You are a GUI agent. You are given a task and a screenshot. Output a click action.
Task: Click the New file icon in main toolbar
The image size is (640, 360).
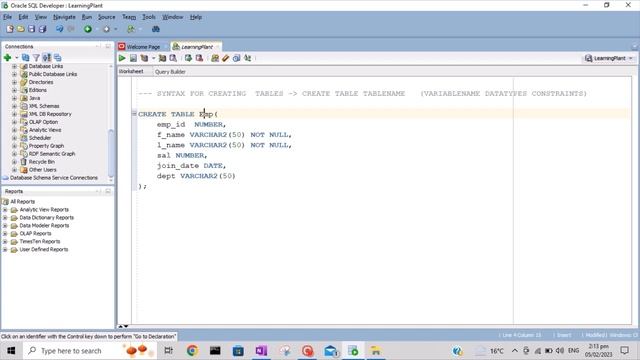10,29
